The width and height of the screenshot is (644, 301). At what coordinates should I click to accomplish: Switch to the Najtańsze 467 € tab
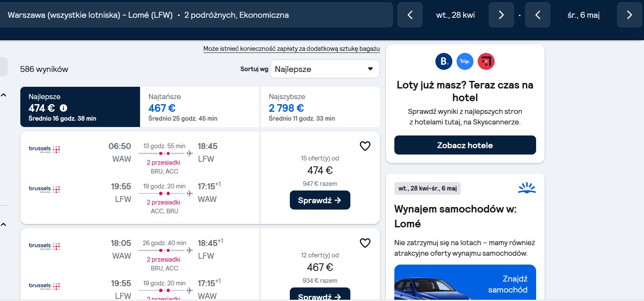(200, 107)
